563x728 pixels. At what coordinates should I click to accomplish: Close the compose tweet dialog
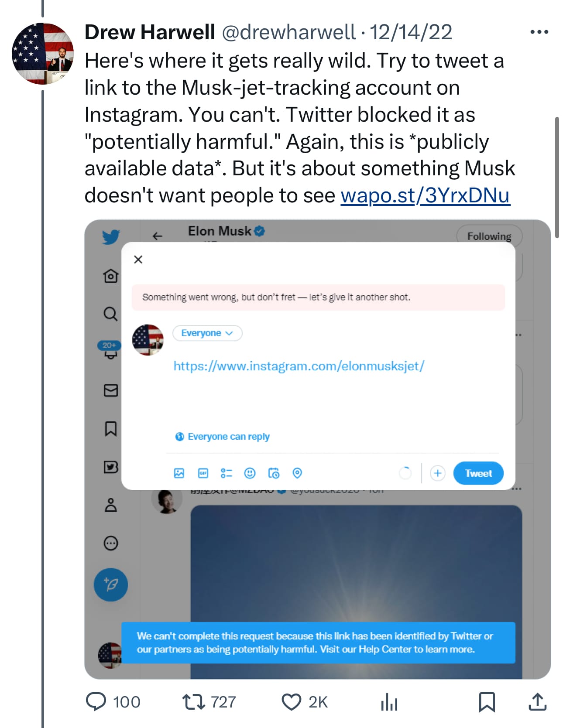[x=138, y=260]
